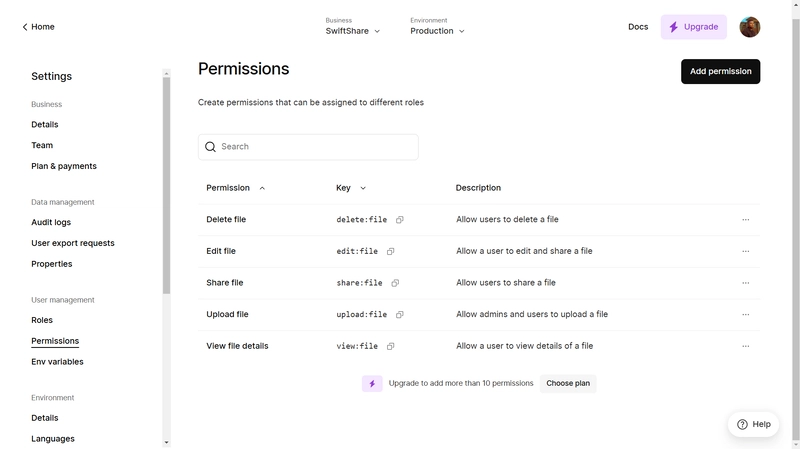Copy the delete:file key
Image resolution: width=800 pixels, height=449 pixels.
399,220
